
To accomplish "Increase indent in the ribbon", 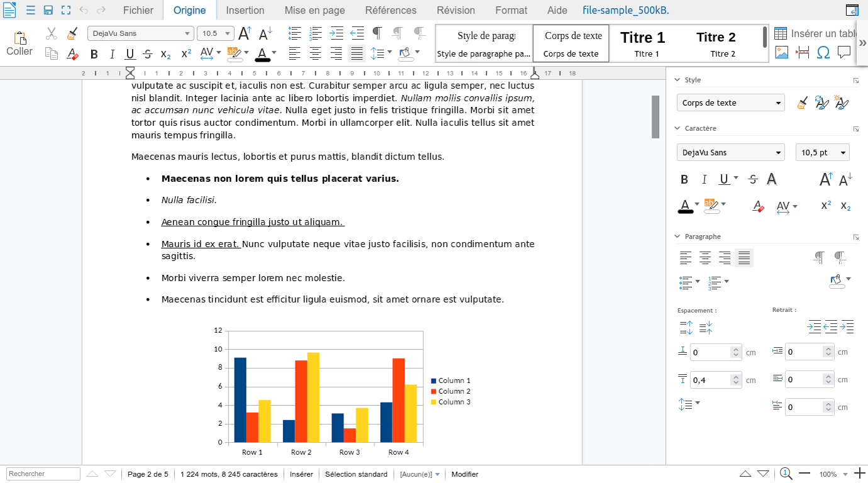I will [336, 33].
